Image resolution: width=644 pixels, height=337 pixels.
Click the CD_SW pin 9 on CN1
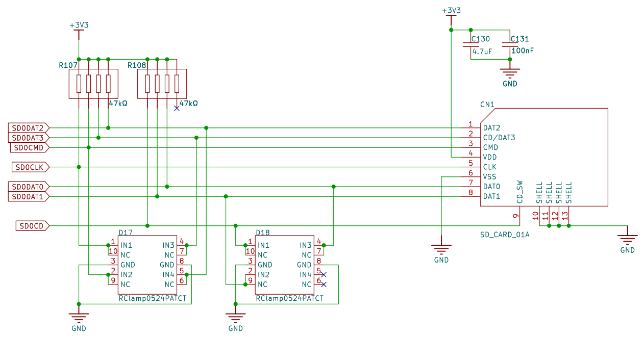(x=519, y=214)
